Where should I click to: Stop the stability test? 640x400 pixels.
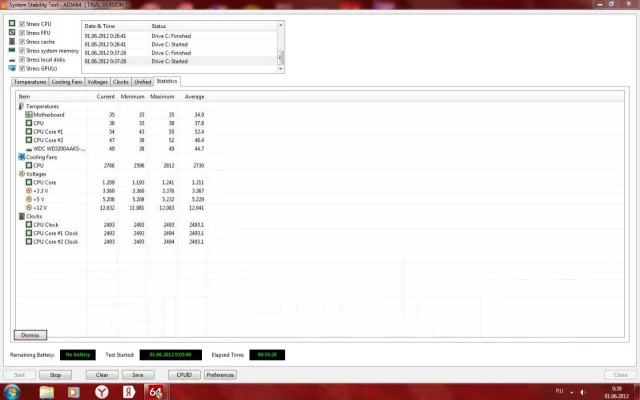(x=56, y=375)
